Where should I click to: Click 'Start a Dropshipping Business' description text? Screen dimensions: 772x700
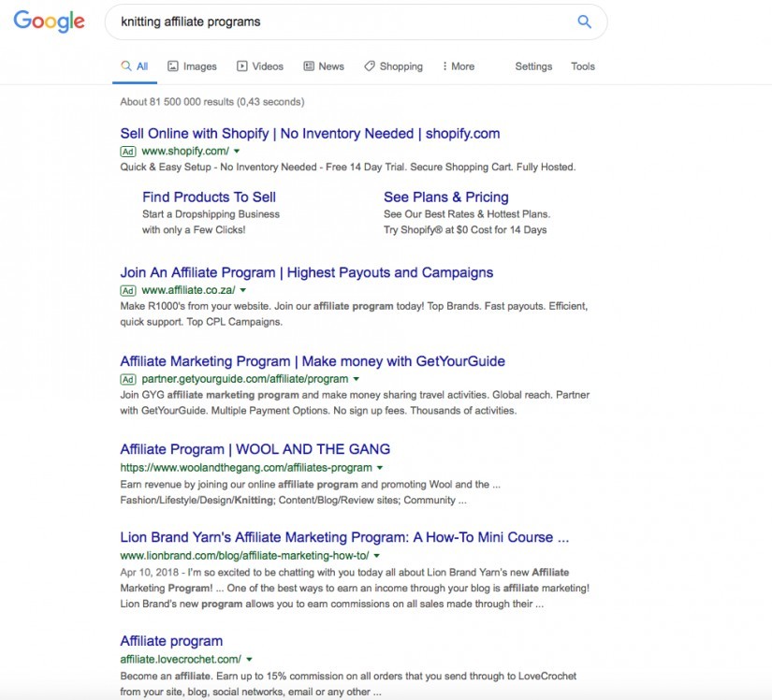[211, 214]
